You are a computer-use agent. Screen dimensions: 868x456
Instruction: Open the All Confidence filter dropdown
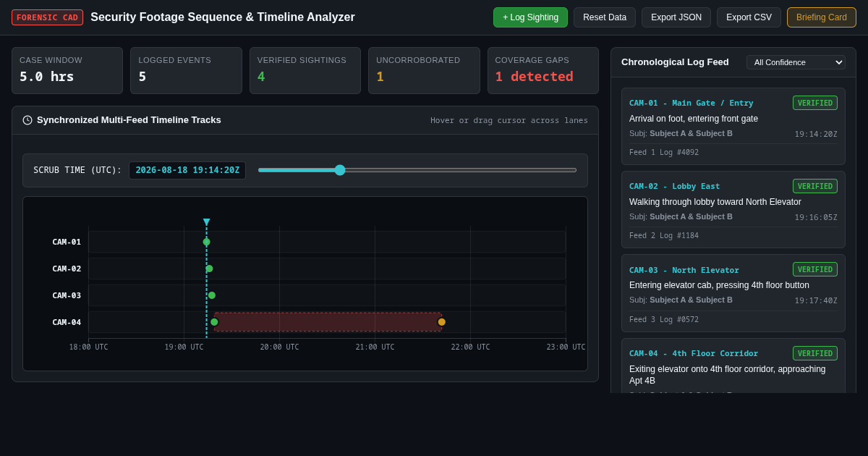796,62
